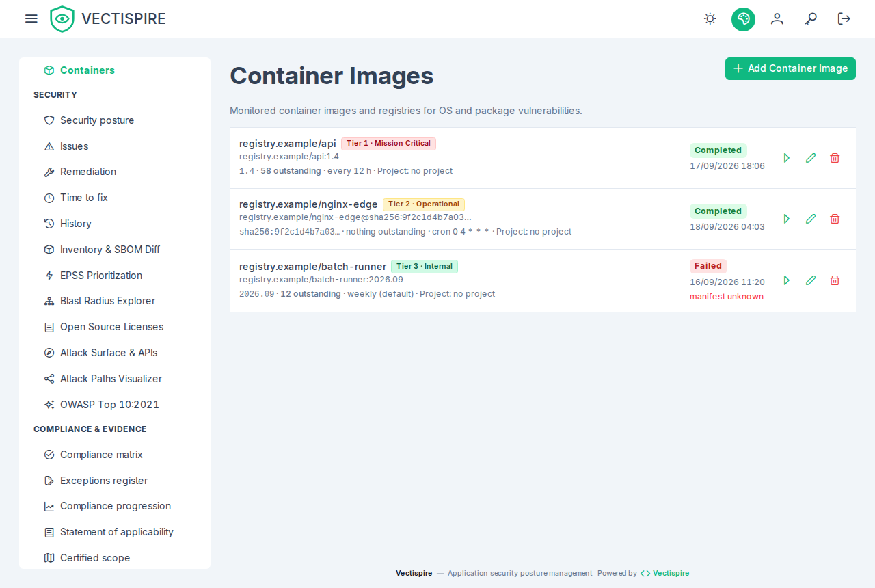Open Containers in the sidebar
Viewport: 875px width, 588px height.
[x=115, y=70]
